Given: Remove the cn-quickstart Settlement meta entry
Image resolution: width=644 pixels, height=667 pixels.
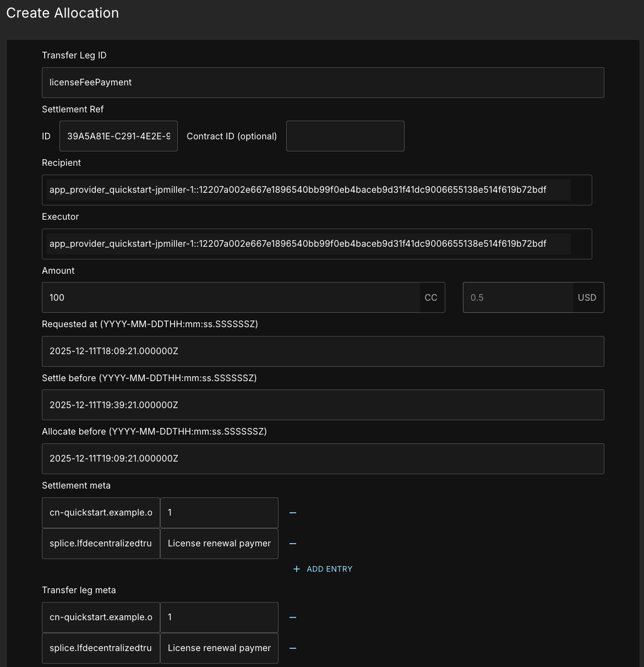Looking at the screenshot, I should (293, 513).
